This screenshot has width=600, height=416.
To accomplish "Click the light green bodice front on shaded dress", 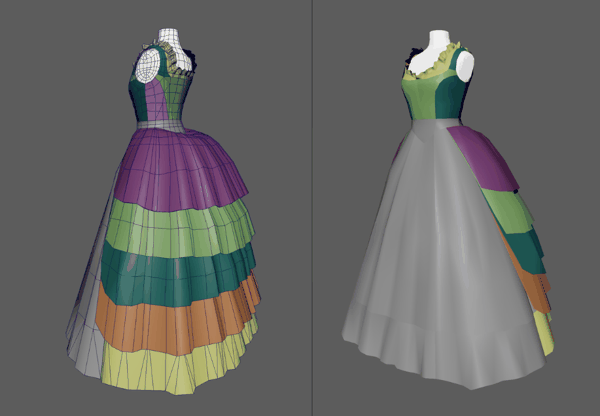I will (x=421, y=100).
